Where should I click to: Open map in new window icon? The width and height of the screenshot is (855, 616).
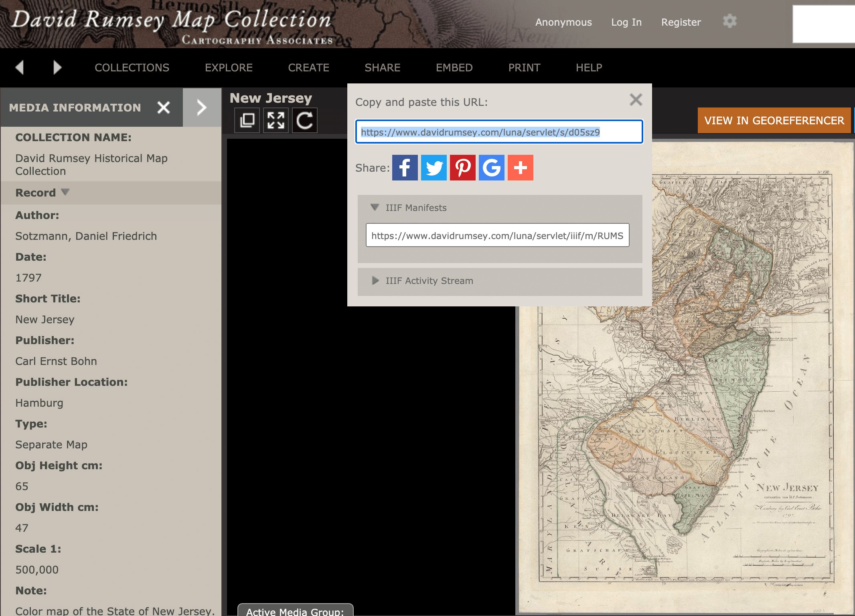247,120
